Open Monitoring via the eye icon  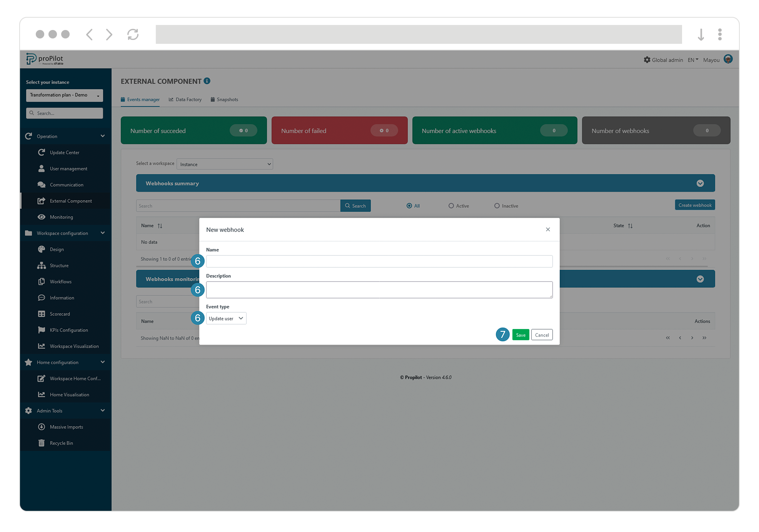pyautogui.click(x=42, y=217)
